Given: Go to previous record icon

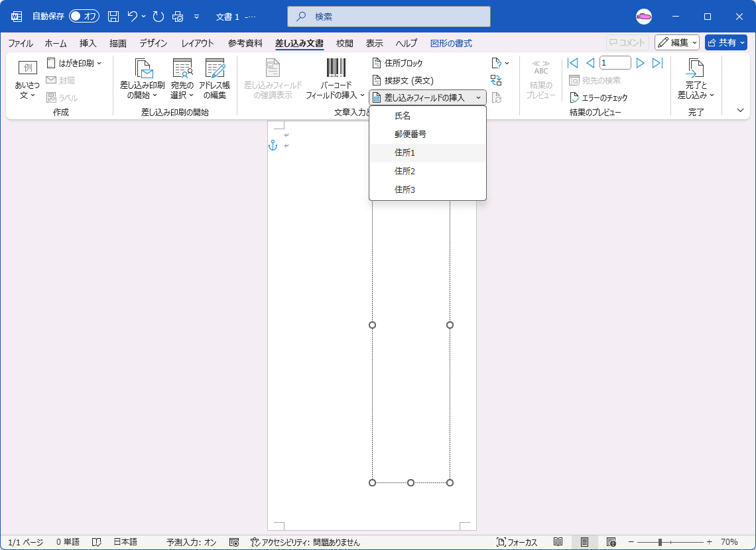Looking at the screenshot, I should 590,63.
